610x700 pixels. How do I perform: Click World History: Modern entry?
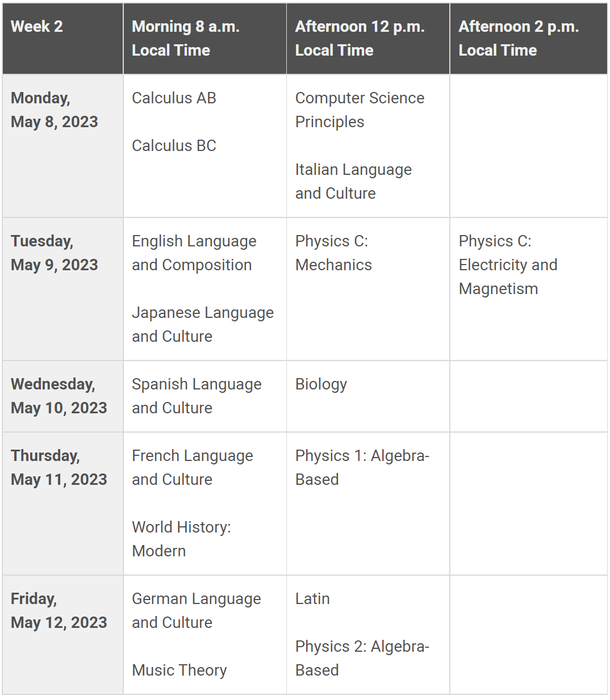click(181, 539)
